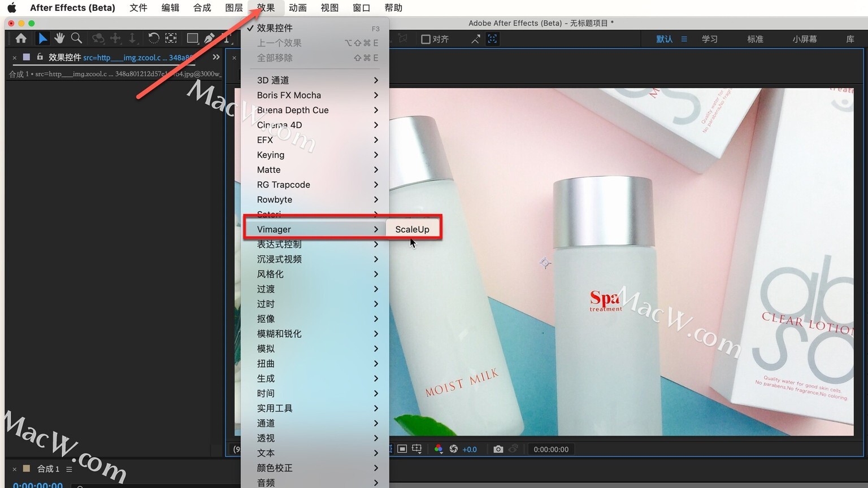Click the blue timeline current timecode
The width and height of the screenshot is (868, 488).
tap(38, 485)
